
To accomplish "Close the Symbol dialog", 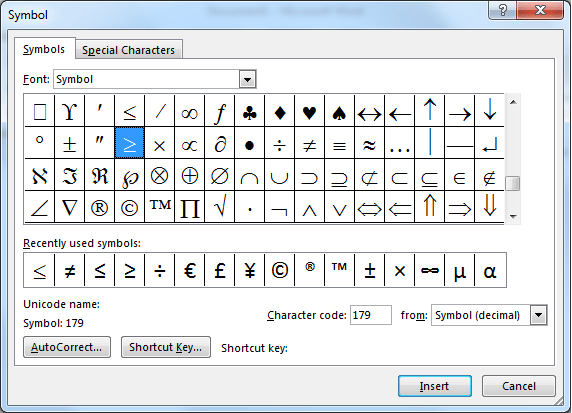I will tap(540, 10).
